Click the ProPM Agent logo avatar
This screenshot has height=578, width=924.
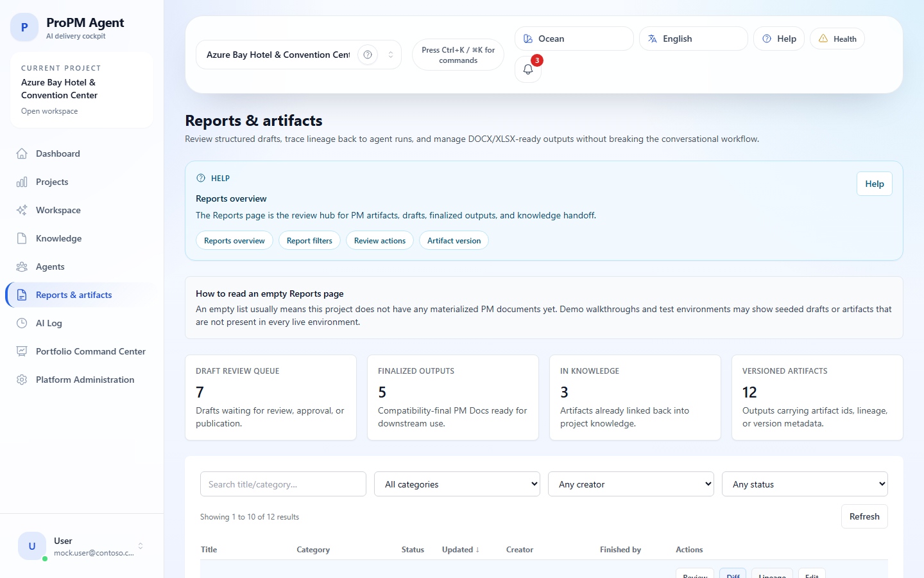pyautogui.click(x=24, y=27)
